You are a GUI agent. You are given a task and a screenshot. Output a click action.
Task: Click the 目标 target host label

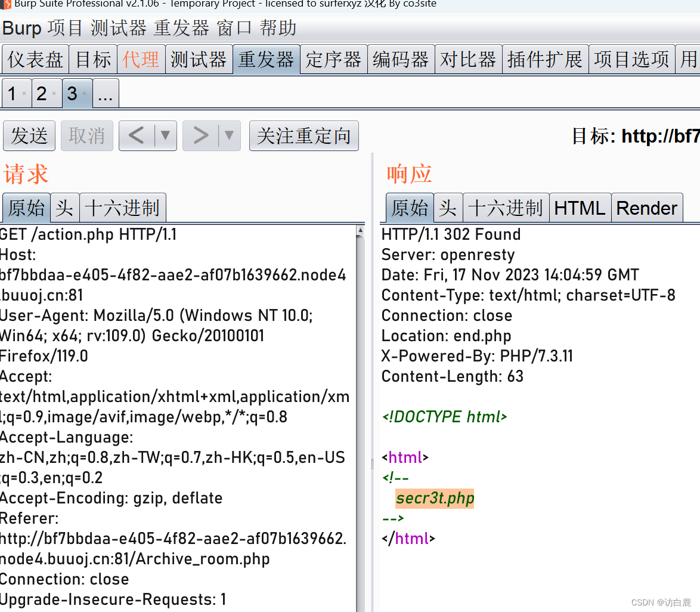coord(636,136)
